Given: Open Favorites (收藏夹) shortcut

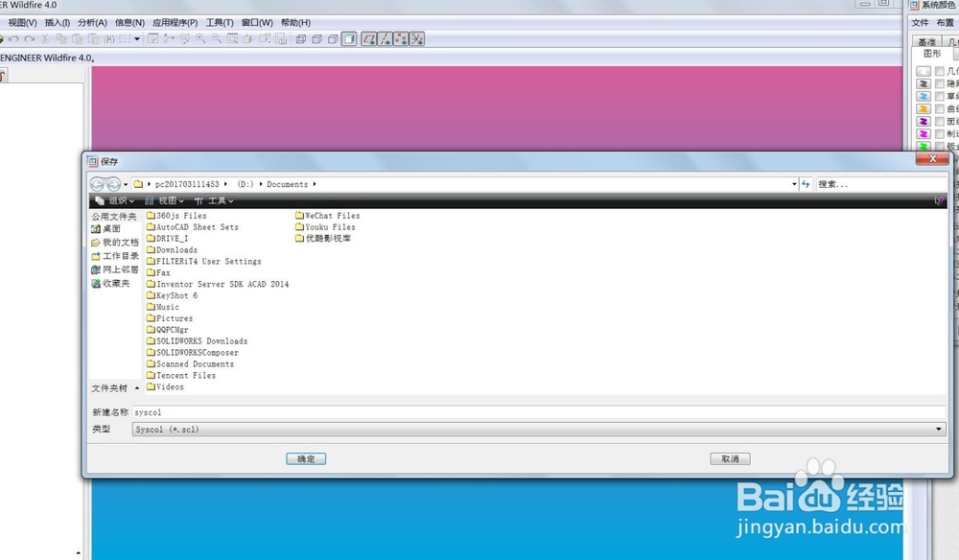Looking at the screenshot, I should tap(110, 283).
